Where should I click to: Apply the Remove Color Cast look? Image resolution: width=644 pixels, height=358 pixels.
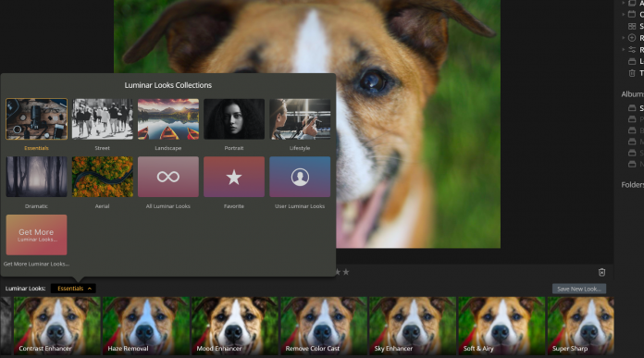pos(324,326)
